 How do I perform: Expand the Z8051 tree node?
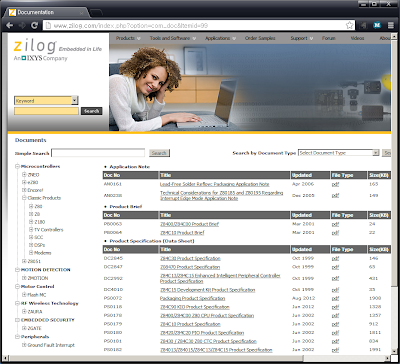24,261
